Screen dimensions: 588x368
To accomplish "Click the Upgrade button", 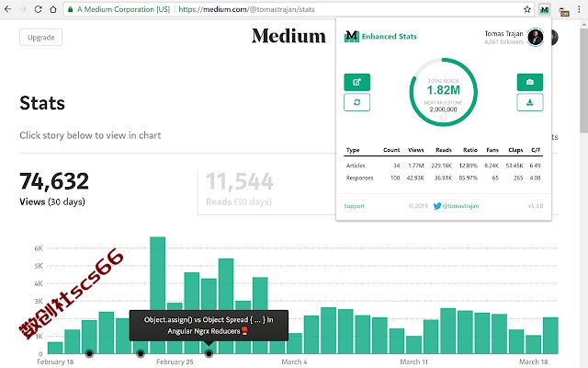I will 40,37.
